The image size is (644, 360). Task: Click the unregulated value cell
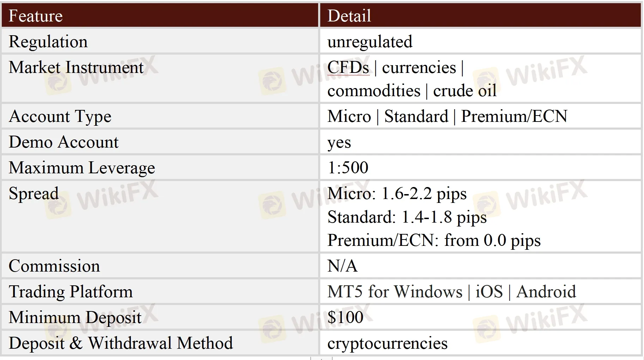[370, 42]
